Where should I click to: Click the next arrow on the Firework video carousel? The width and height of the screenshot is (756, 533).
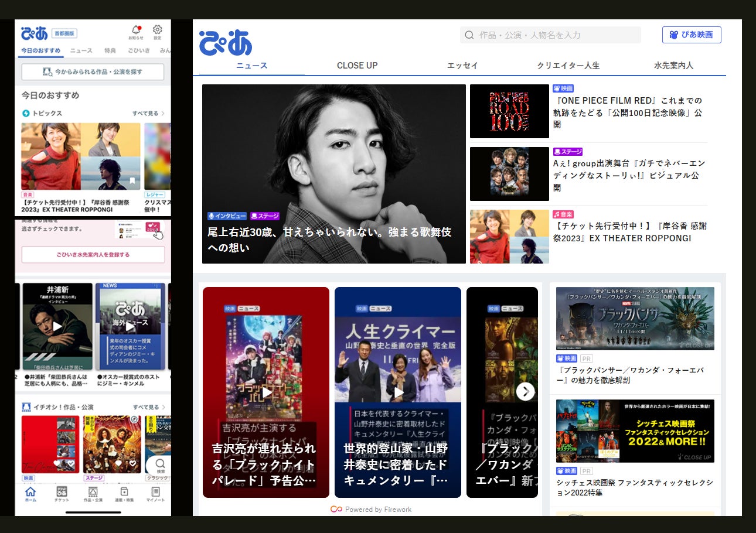click(x=525, y=391)
